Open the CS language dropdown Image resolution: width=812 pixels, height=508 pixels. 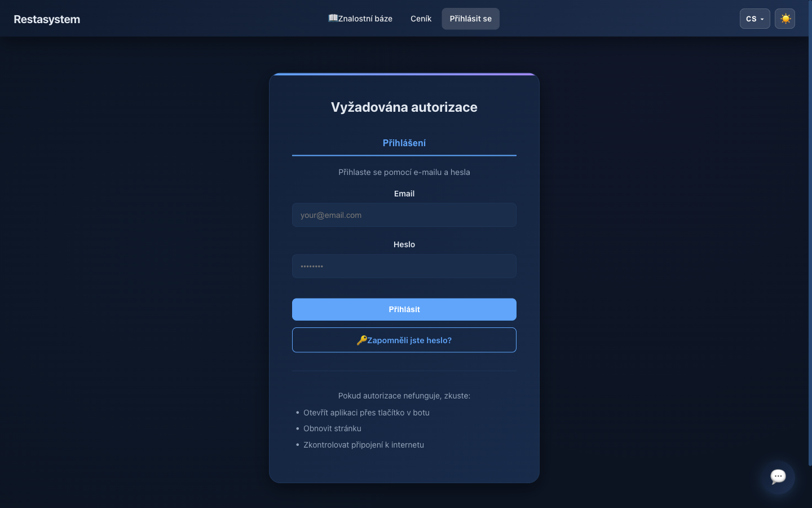754,19
